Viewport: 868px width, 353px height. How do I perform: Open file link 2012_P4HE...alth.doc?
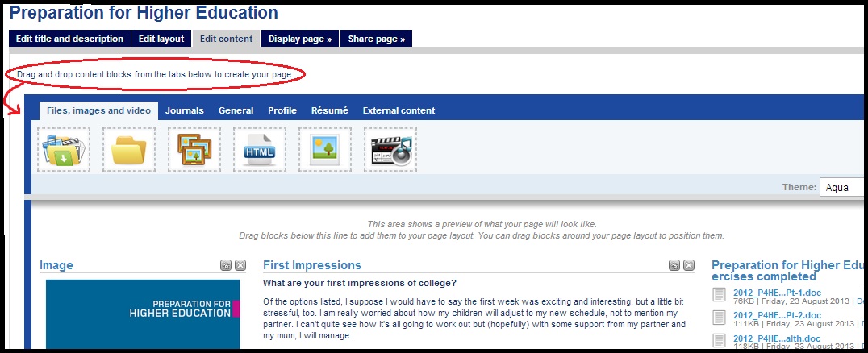(777, 338)
